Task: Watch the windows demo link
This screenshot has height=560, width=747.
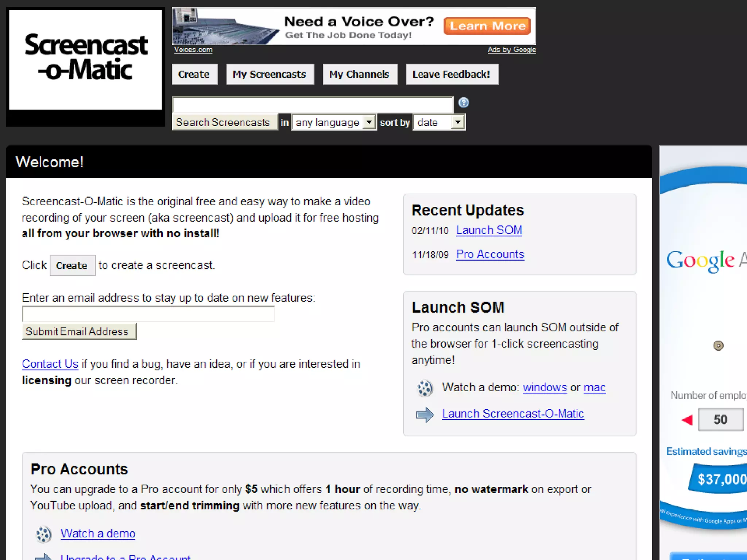Action: point(545,387)
